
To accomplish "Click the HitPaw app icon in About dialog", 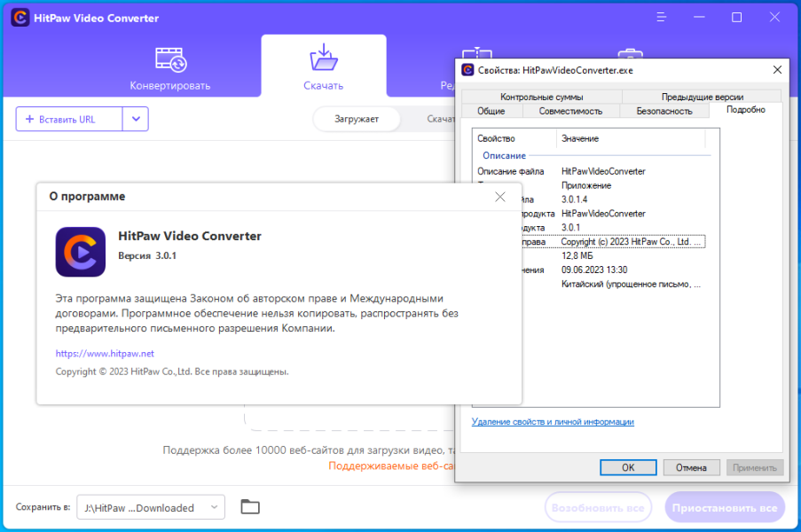I will point(81,252).
